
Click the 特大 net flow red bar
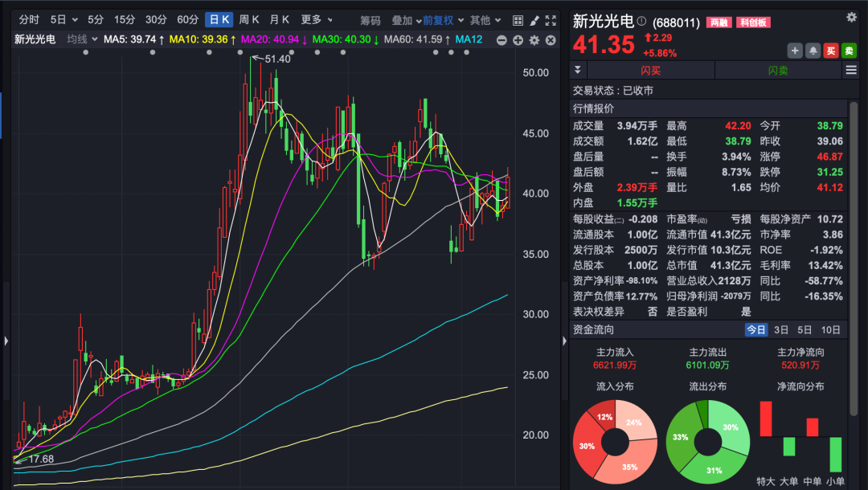coord(766,419)
